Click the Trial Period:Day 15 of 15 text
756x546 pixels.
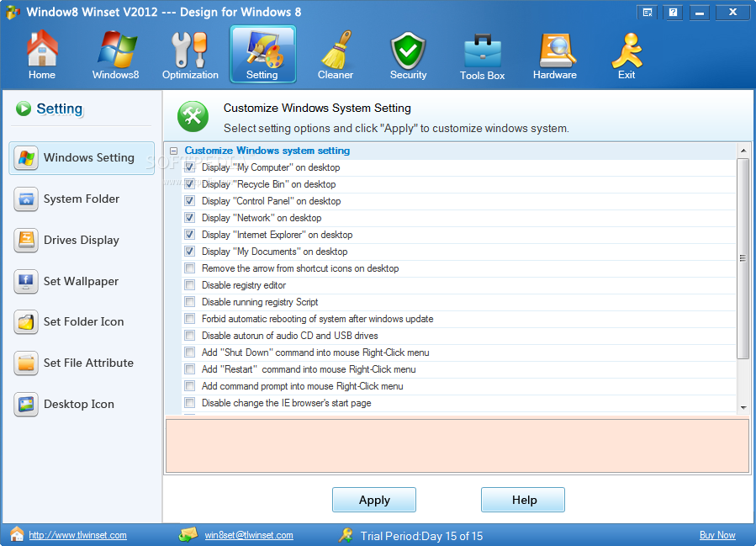coord(421,536)
